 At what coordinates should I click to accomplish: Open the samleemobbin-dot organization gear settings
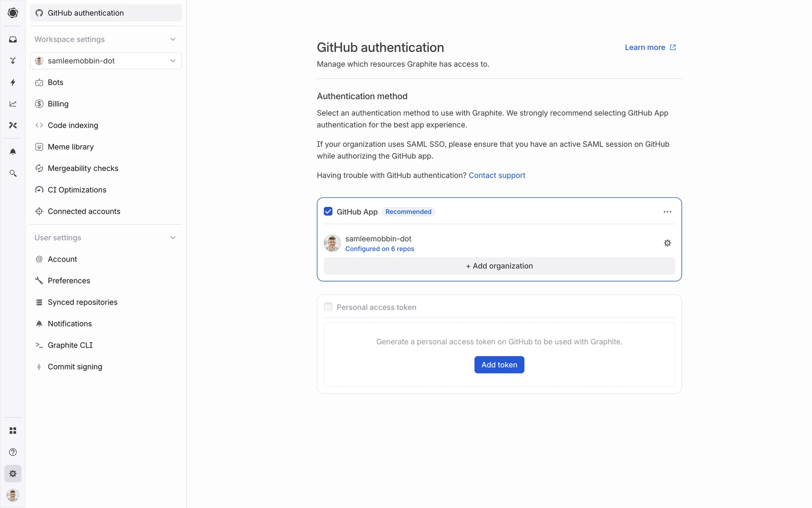[667, 243]
